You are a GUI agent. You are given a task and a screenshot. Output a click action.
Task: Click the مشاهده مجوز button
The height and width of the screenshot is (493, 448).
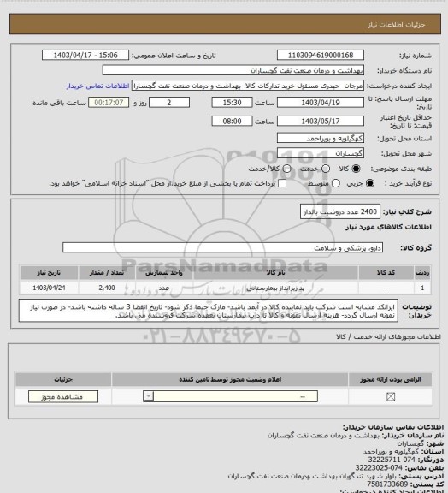click(62, 397)
